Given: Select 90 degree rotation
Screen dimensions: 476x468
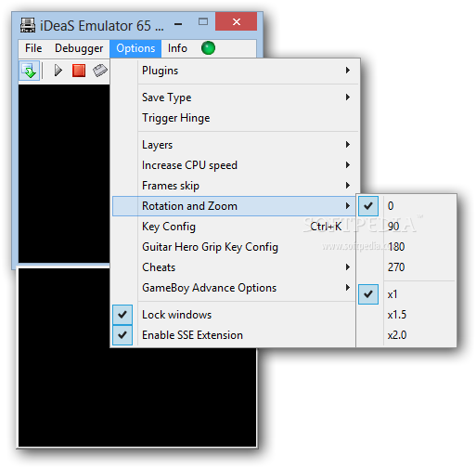Looking at the screenshot, I should pos(406,227).
